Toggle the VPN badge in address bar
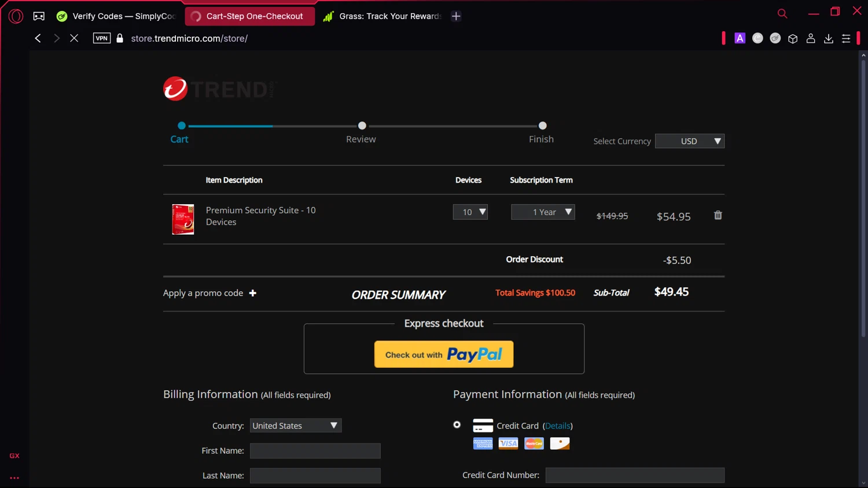 102,38
